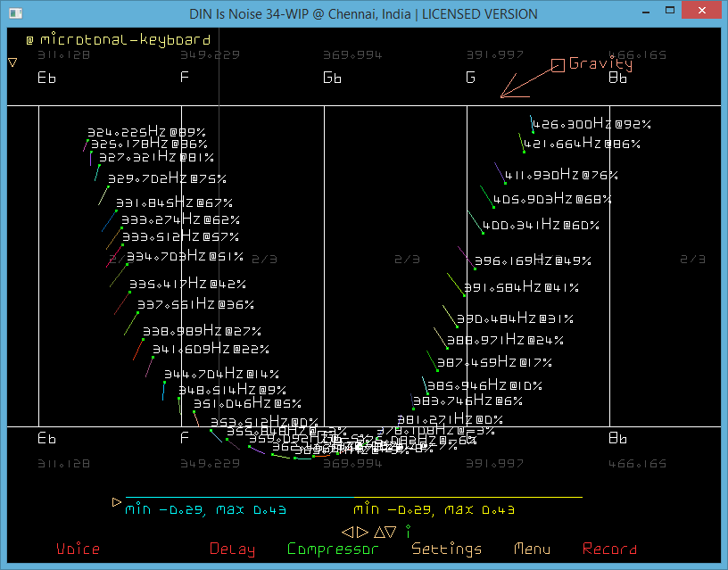Click the left arrow pan icon
The height and width of the screenshot is (570, 728).
pyautogui.click(x=347, y=532)
